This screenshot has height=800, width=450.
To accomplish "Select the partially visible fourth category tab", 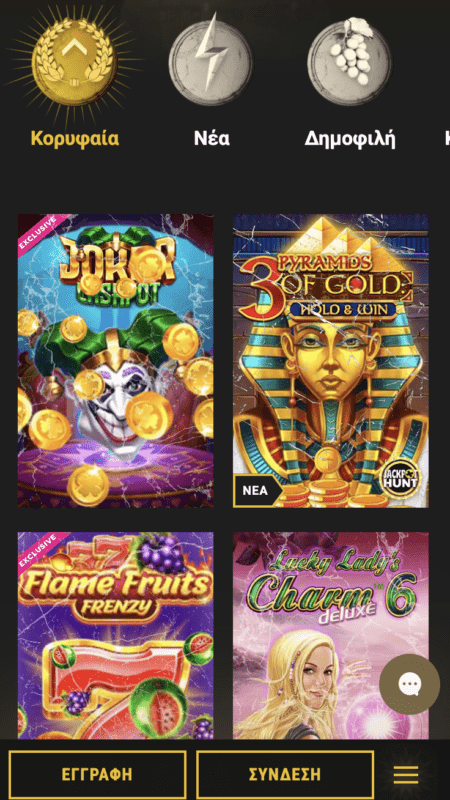I will pos(447,138).
